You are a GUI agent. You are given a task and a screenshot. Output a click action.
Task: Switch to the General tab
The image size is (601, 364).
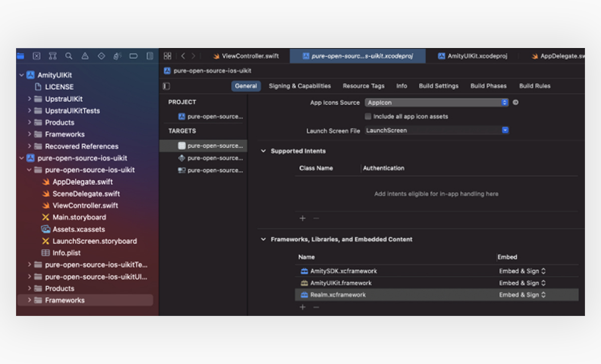point(246,86)
